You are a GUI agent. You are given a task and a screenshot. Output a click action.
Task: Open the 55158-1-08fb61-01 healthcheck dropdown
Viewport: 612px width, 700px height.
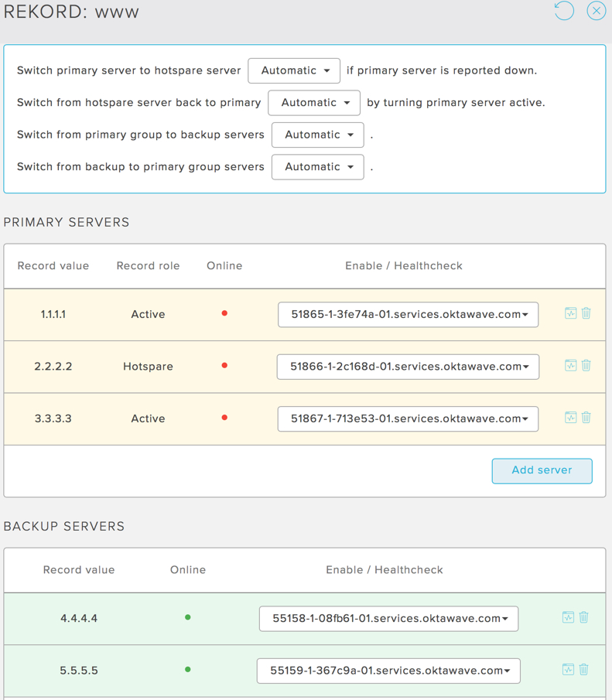[388, 619]
